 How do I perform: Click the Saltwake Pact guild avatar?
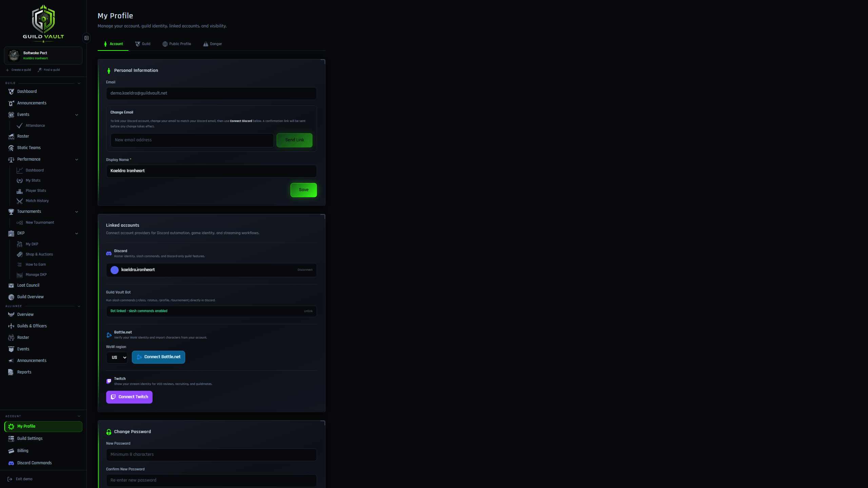(14, 55)
